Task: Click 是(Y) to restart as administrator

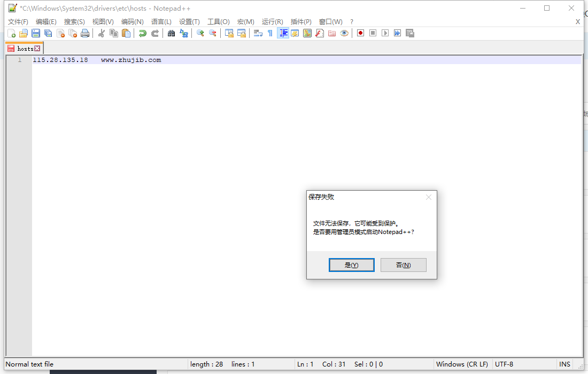Action: (351, 265)
